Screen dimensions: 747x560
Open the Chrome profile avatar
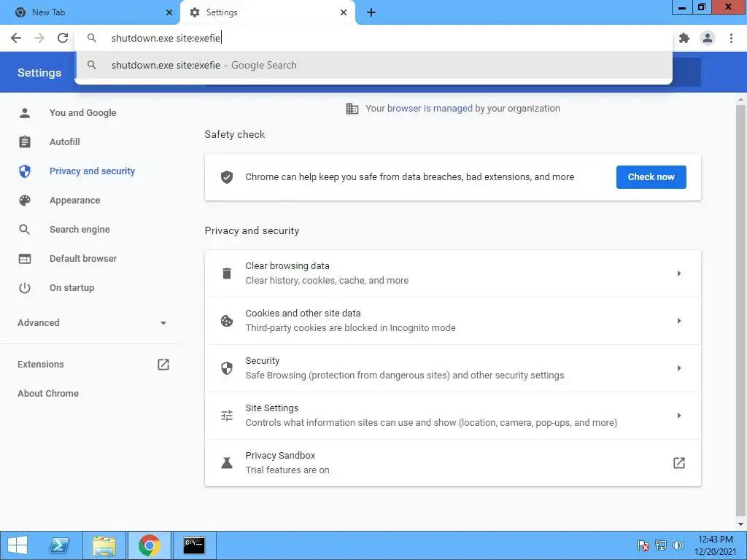coord(708,38)
